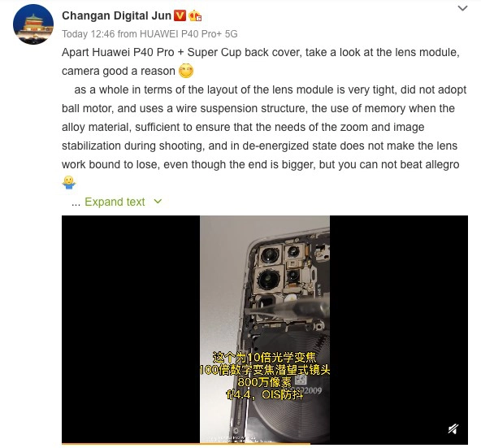This screenshot has width=481, height=448.
Task: Click the shrugging emoji below the post
Action: point(69,182)
